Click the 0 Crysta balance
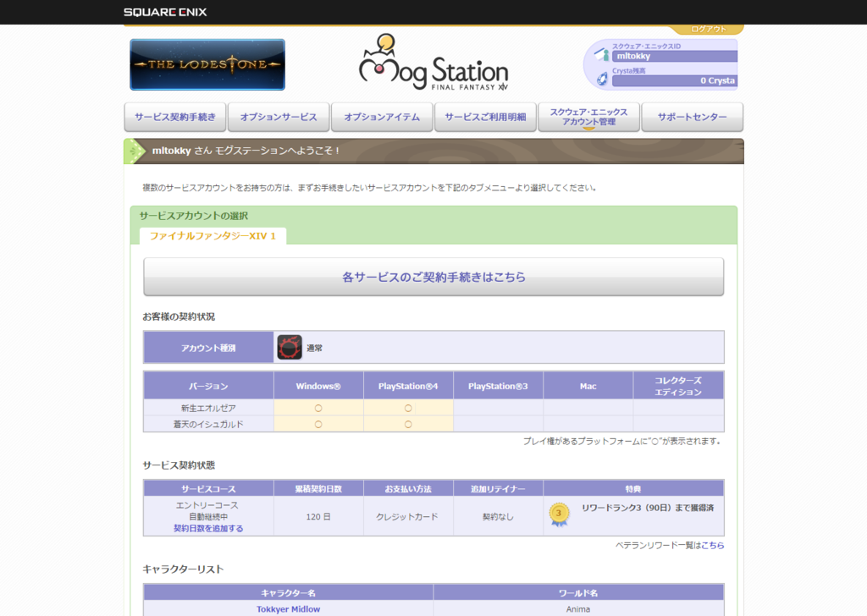The height and width of the screenshot is (616, 867). point(675,80)
